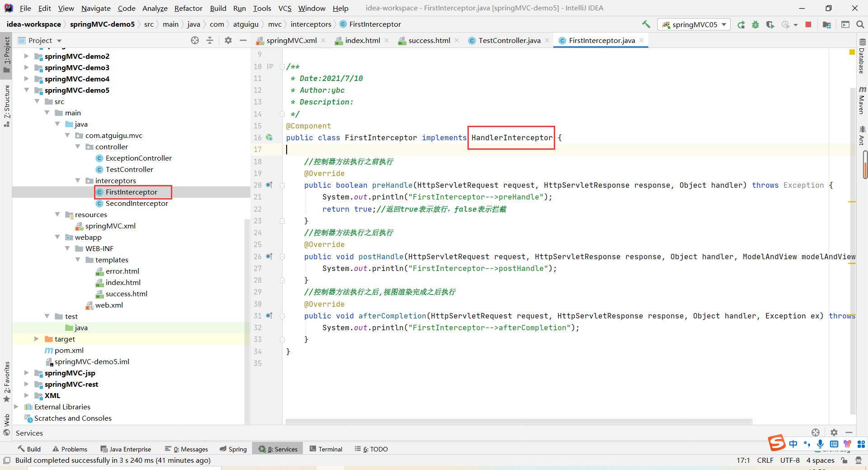The image size is (868, 470).
Task: Click the UTF-8 encoding widget
Action: (790, 460)
